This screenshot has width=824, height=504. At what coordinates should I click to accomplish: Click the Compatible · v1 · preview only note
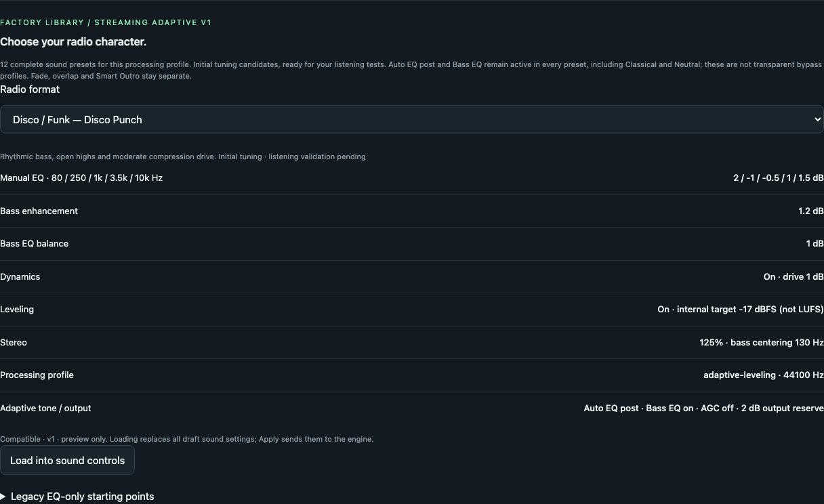(x=187, y=439)
